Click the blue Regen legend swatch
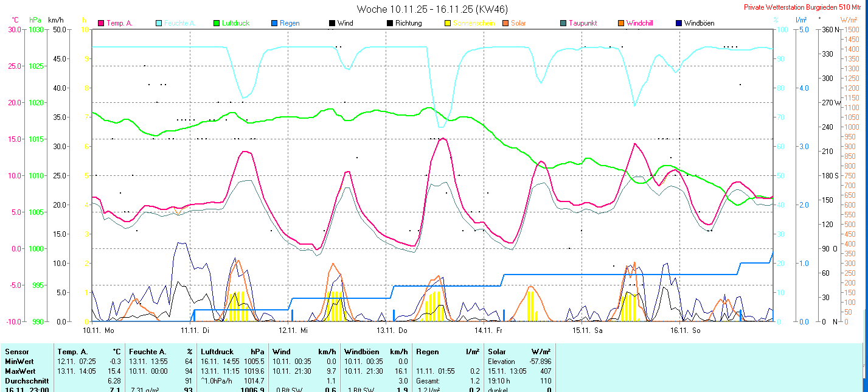The image size is (868, 392). pos(274,23)
